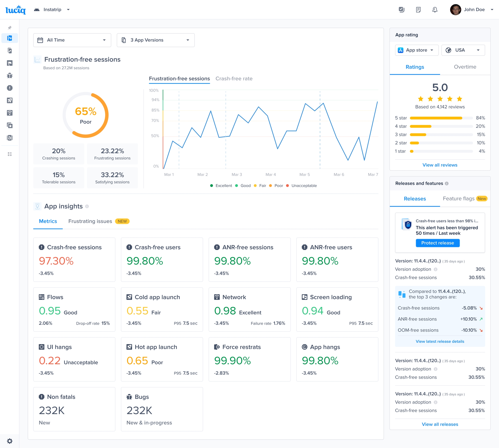Click the 5 star rating bar
This screenshot has width=499, height=448.
pos(441,118)
